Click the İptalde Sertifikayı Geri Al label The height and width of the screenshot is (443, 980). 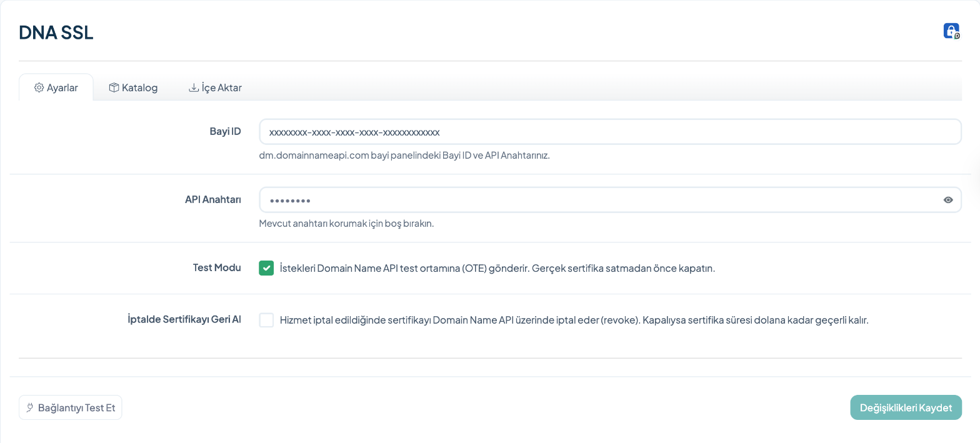tap(184, 319)
